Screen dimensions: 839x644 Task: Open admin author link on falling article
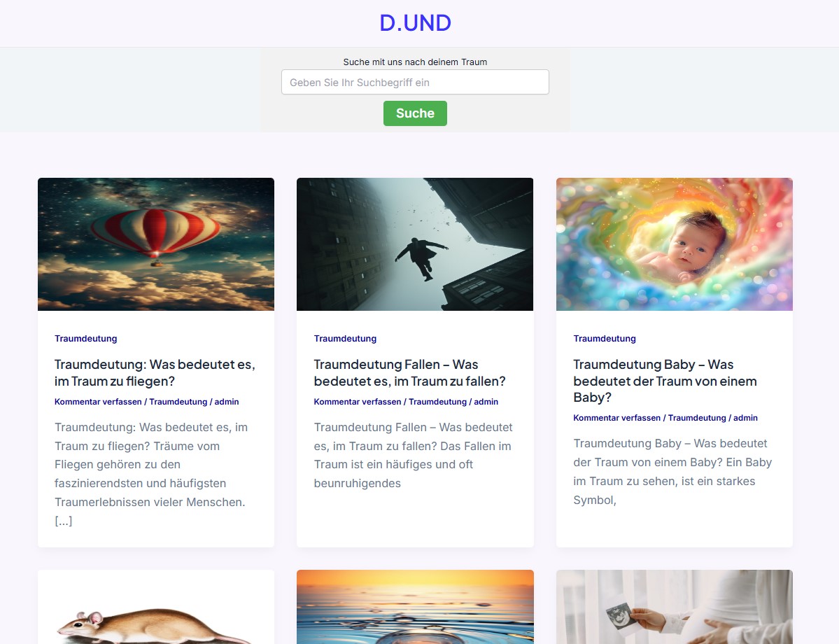coord(486,402)
